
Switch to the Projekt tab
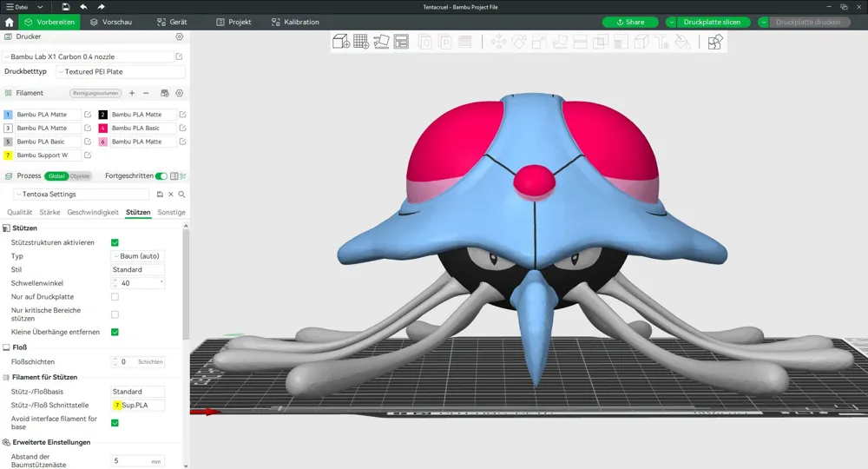pyautogui.click(x=233, y=23)
